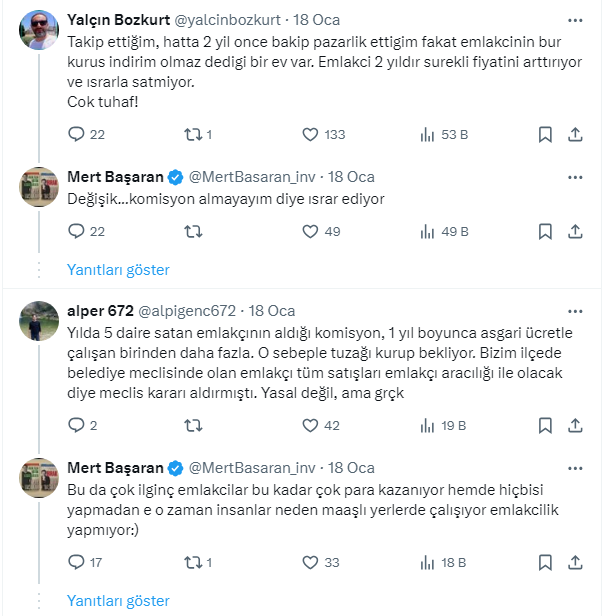Like Yalçın Bozkurt's tweet with 133 likes
Viewport: 616px width, 616px height.
[x=310, y=134]
